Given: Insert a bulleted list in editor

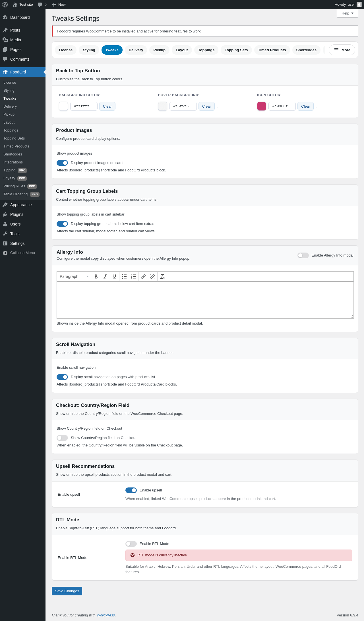Looking at the screenshot, I should pyautogui.click(x=124, y=276).
